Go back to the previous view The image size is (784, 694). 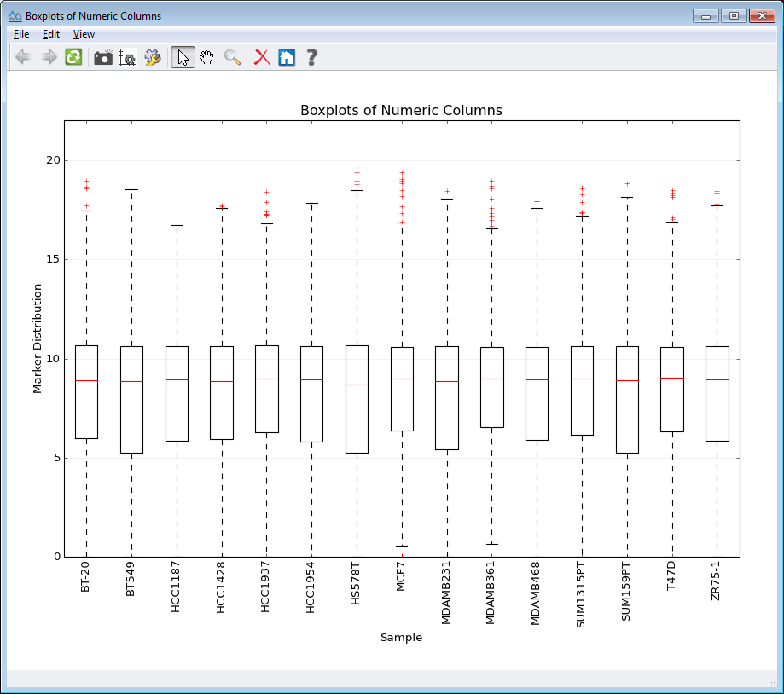[x=22, y=57]
